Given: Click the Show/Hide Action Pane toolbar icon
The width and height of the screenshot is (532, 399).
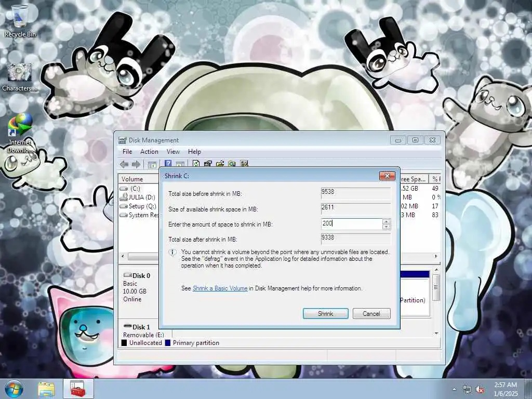Looking at the screenshot, I should pyautogui.click(x=180, y=165).
